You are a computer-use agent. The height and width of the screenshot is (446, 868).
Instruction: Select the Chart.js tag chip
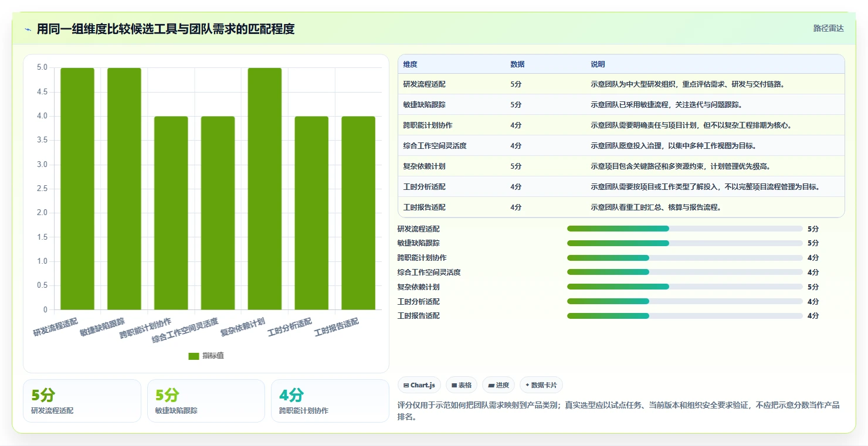coord(419,385)
